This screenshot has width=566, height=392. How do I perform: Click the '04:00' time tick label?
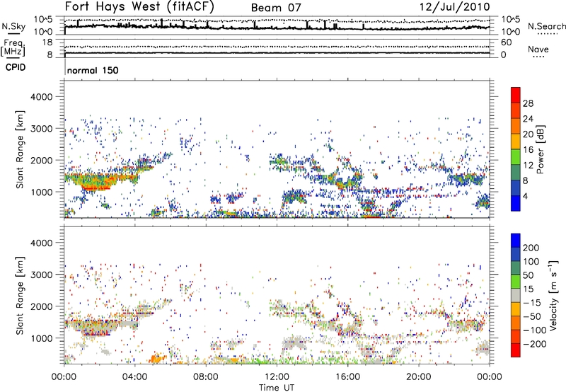(x=135, y=377)
